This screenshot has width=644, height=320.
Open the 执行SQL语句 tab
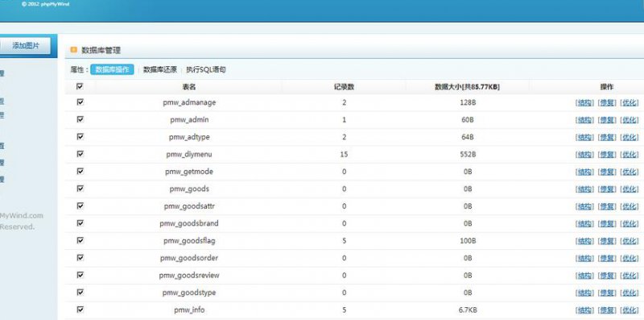tap(206, 69)
